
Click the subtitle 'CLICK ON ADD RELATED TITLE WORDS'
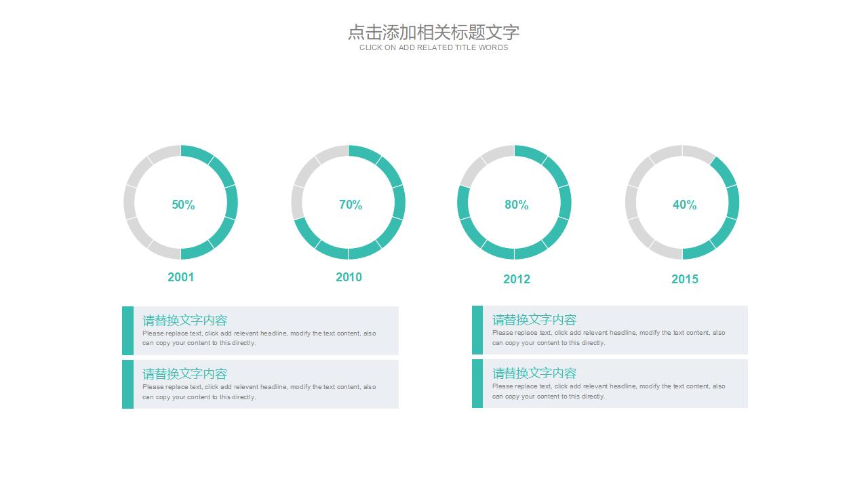pos(433,48)
